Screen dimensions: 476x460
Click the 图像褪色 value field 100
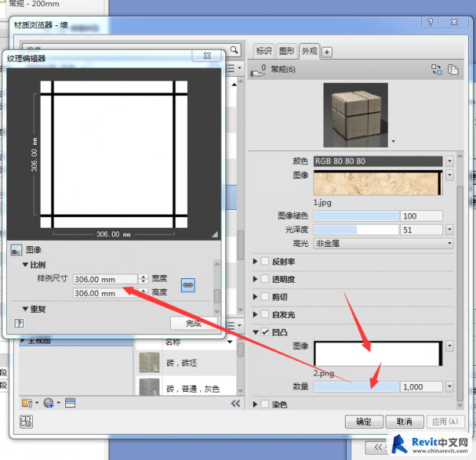tap(422, 216)
